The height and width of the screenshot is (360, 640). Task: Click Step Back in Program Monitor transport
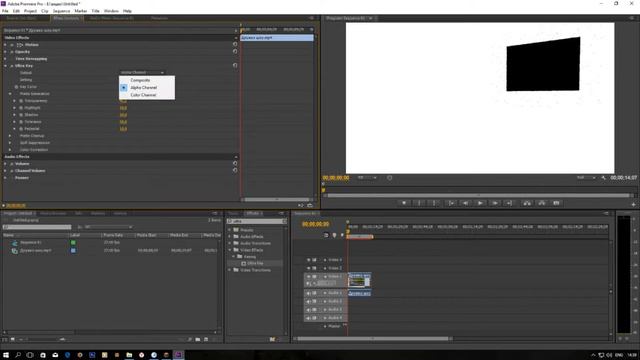pyautogui.click(x=465, y=203)
